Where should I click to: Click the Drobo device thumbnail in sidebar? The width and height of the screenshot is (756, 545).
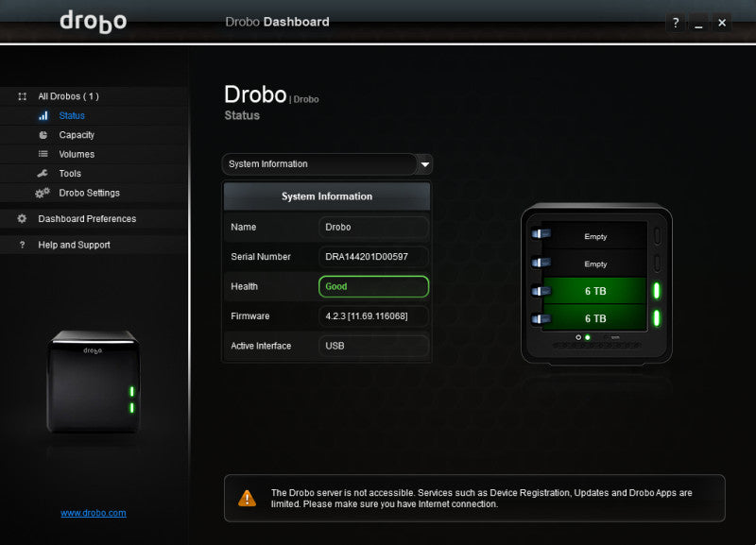click(93, 382)
